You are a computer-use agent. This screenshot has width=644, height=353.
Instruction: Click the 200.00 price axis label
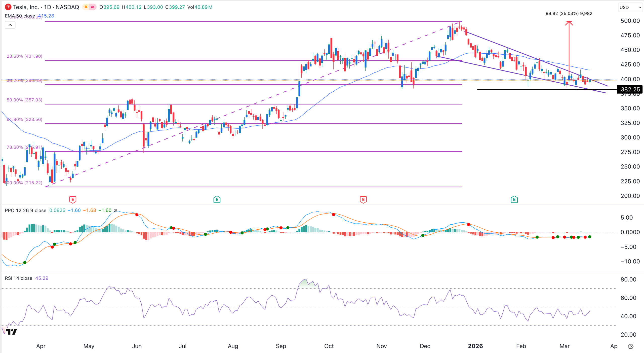(630, 196)
